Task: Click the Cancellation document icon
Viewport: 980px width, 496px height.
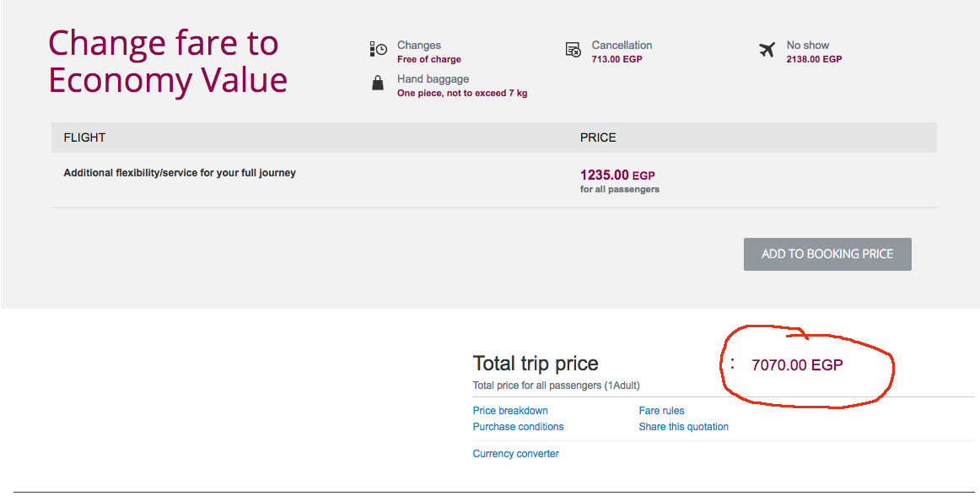Action: pos(573,50)
